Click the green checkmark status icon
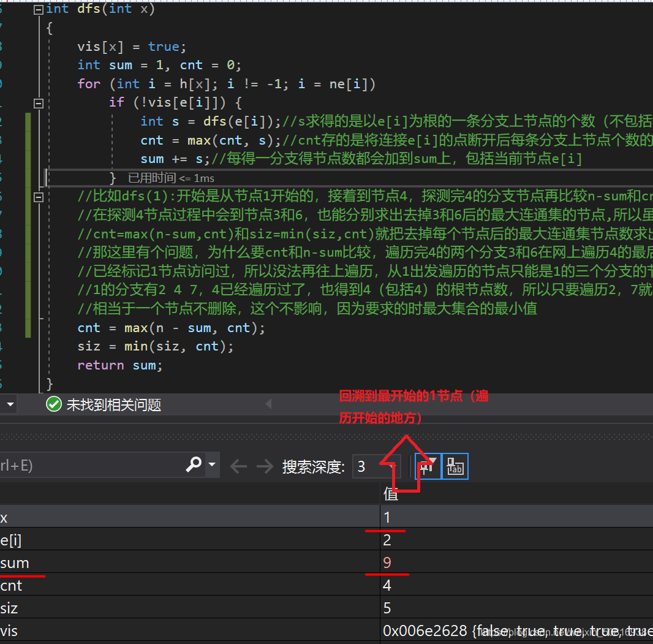Screen dimensions: 653x644 (x=54, y=404)
